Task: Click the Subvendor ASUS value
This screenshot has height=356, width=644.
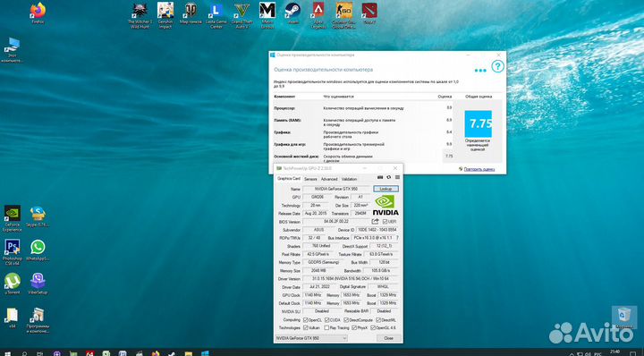Action: click(319, 230)
